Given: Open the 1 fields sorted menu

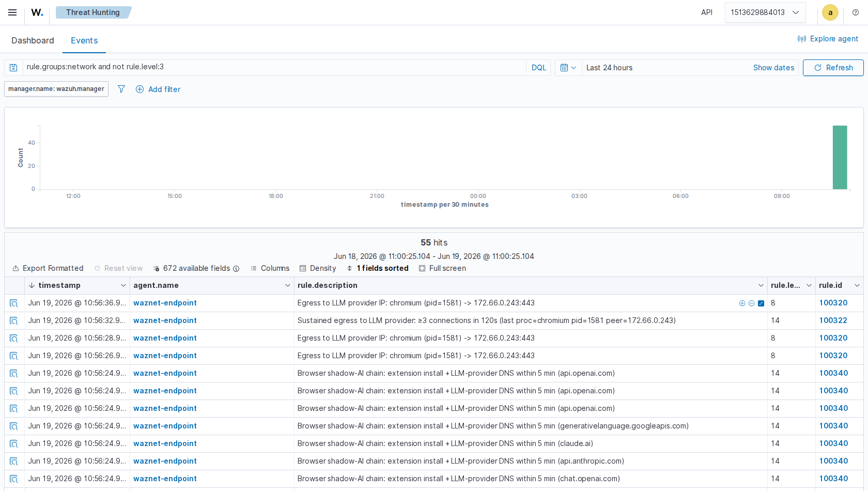Looking at the screenshot, I should pos(378,268).
